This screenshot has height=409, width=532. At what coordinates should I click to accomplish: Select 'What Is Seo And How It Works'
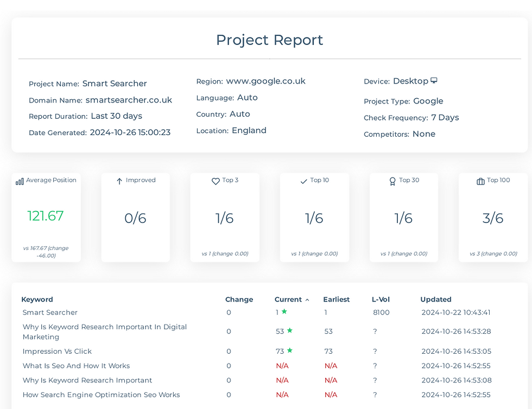[x=76, y=366]
